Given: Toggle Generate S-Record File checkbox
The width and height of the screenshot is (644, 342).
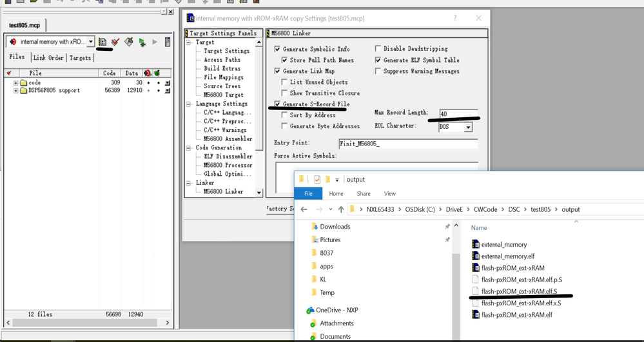Looking at the screenshot, I should [x=278, y=104].
